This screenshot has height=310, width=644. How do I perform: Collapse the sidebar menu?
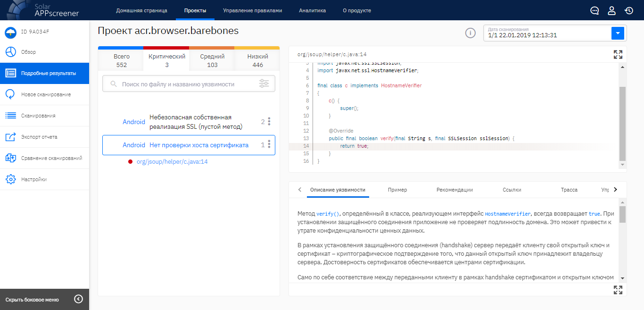(79, 299)
